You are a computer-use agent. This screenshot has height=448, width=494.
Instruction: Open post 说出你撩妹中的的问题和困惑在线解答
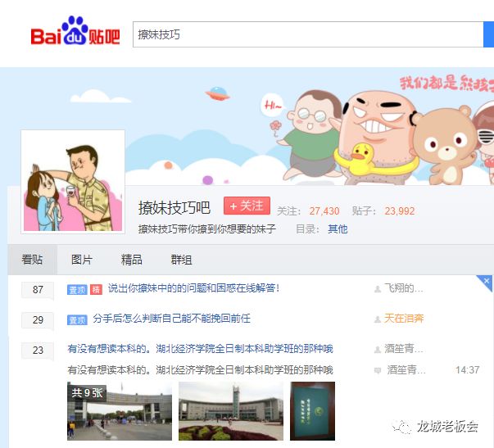(194, 288)
